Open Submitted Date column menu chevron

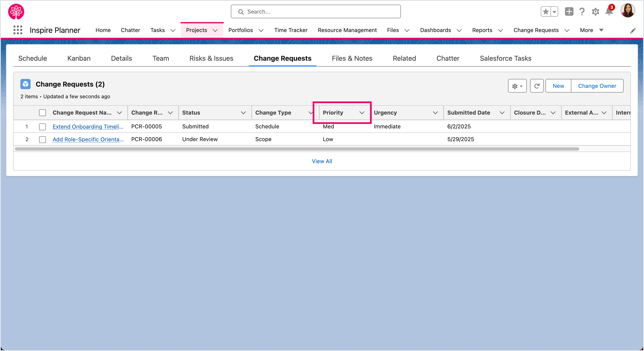click(x=502, y=113)
